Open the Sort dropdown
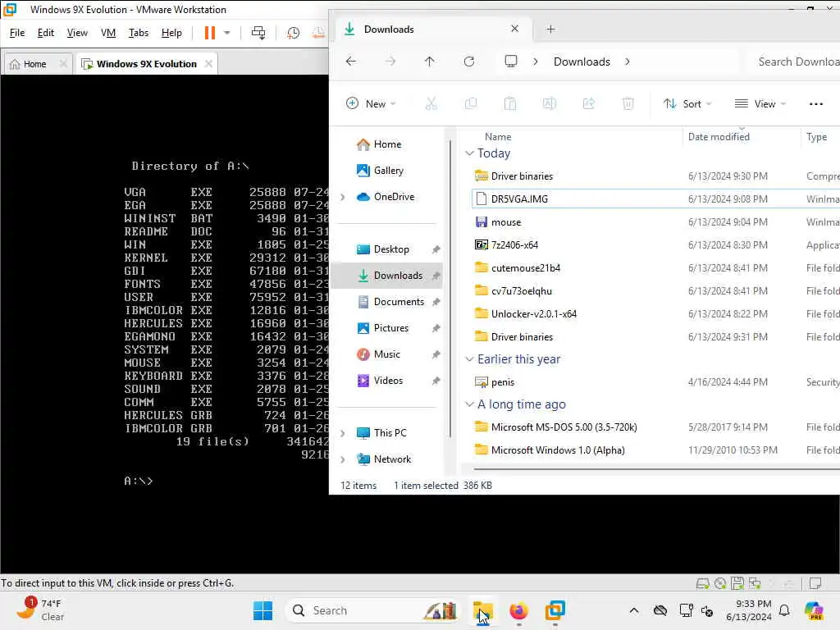840x630 pixels. pyautogui.click(x=687, y=103)
